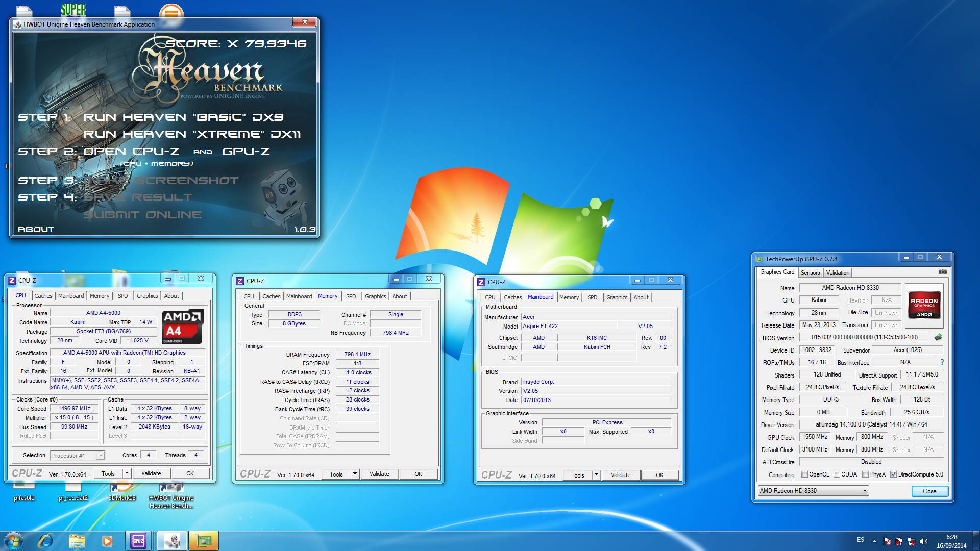
Task: Switch to CPU-Z taskbar icon
Action: point(138,541)
